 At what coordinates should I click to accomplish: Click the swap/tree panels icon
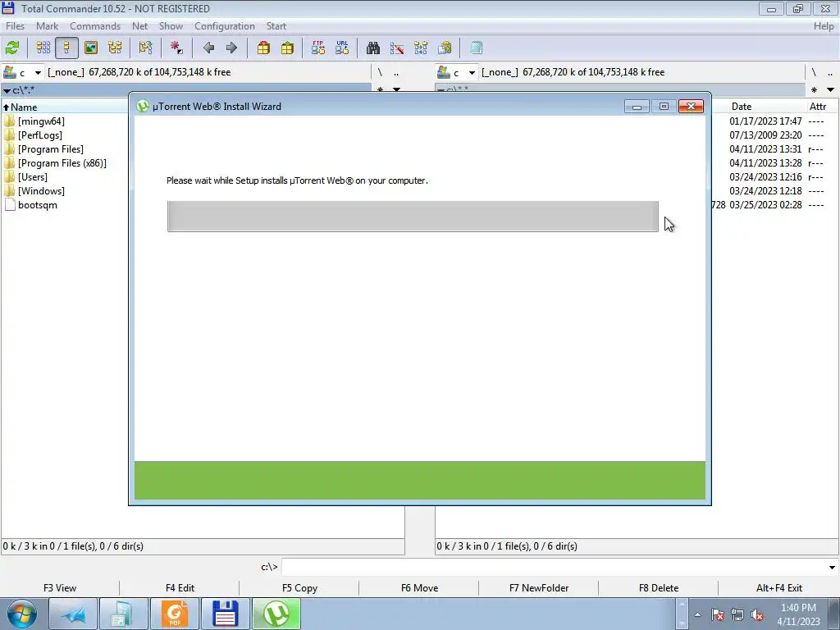[x=145, y=48]
